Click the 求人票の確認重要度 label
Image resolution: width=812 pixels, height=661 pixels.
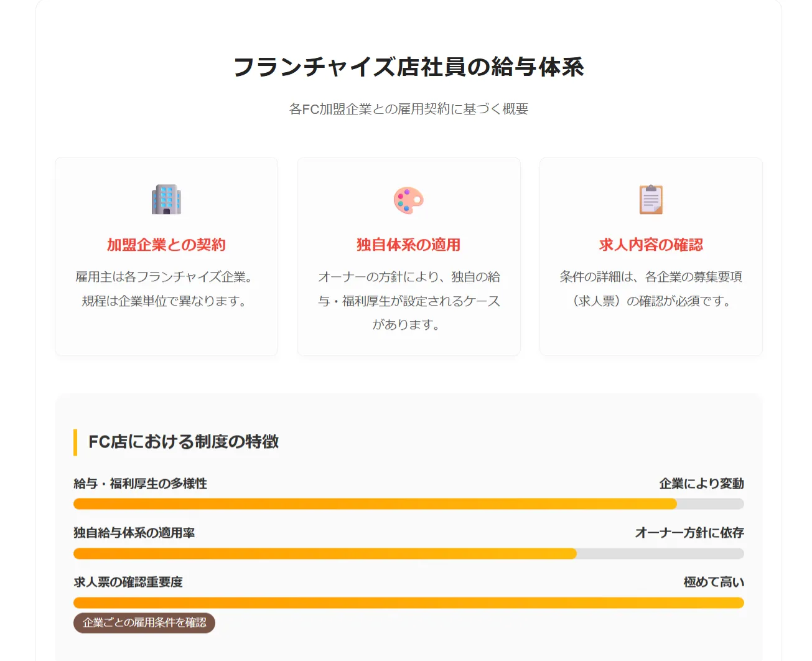128,582
